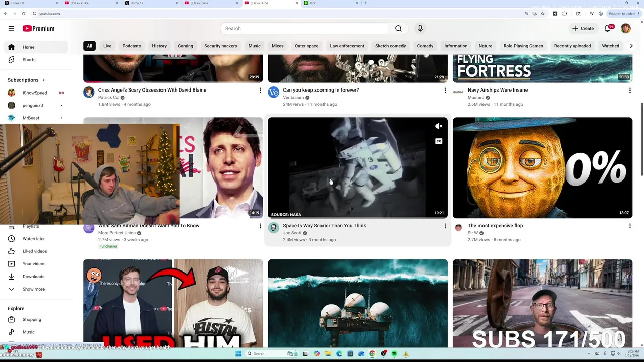Reload the page in browser
The height and width of the screenshot is (362, 644).
pyautogui.click(x=23, y=14)
